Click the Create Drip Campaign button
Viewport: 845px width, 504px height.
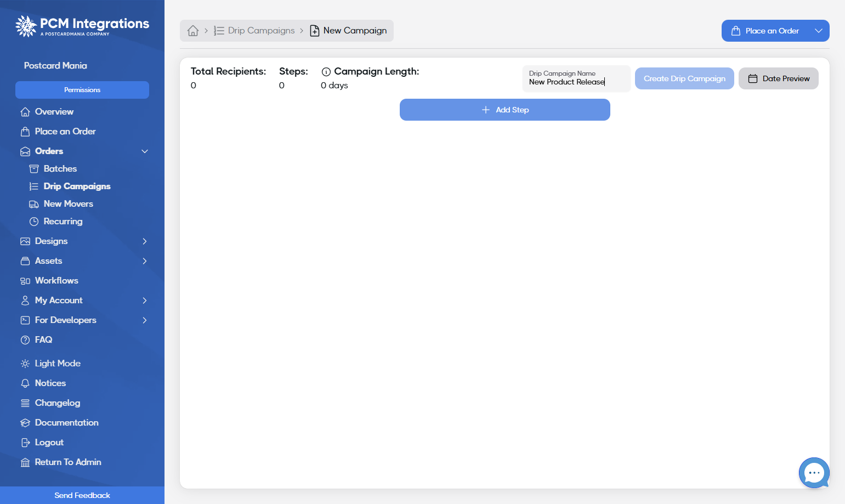pos(684,78)
